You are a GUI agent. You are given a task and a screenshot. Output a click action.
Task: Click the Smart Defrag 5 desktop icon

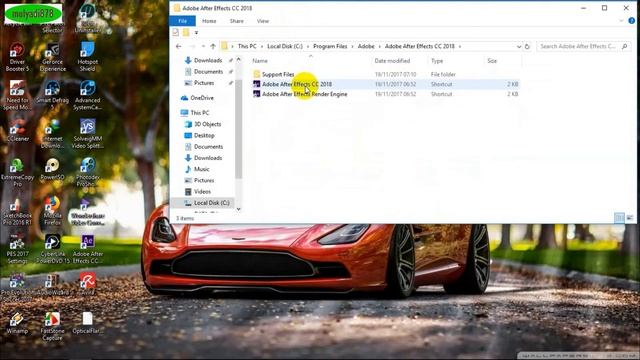[52, 95]
